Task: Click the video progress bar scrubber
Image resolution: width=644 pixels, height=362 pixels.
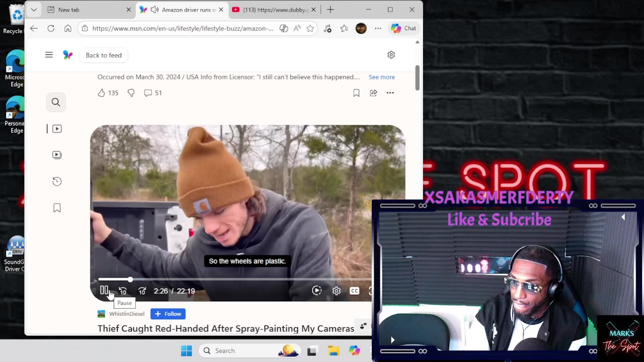Action: pos(130,279)
